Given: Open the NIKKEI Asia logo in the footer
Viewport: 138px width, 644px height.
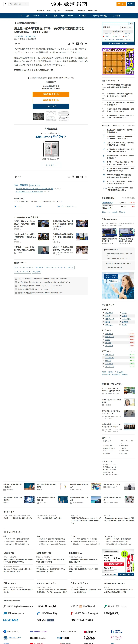Looking at the screenshot, I should pos(11,620).
